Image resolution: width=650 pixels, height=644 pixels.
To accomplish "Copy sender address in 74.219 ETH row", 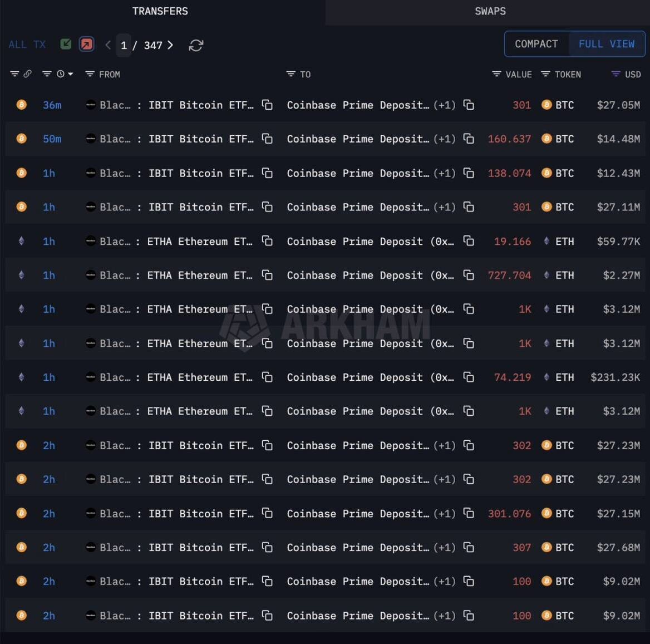I will [x=267, y=377].
